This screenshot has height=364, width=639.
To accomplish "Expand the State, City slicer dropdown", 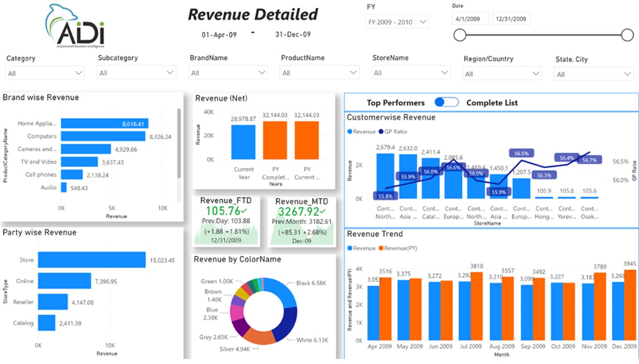I will 627,73.
